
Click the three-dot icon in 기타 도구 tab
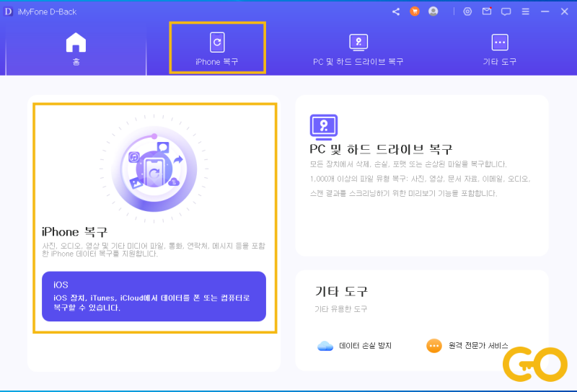[x=500, y=43]
